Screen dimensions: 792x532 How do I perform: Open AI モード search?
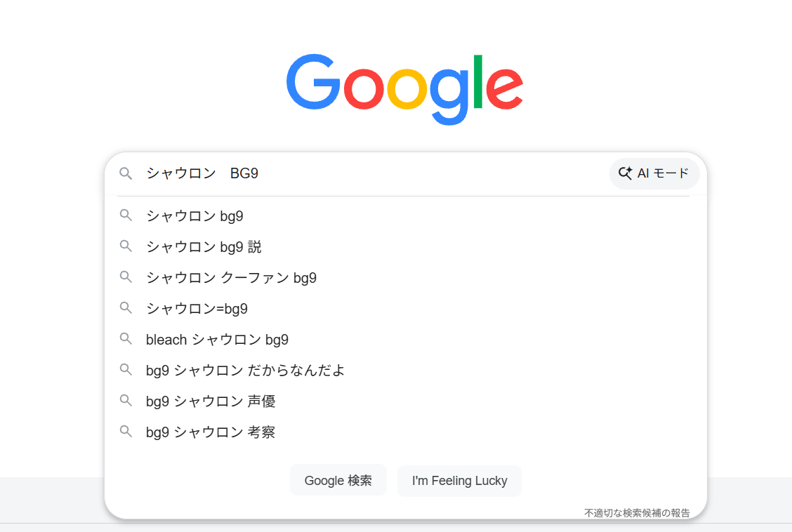(654, 173)
